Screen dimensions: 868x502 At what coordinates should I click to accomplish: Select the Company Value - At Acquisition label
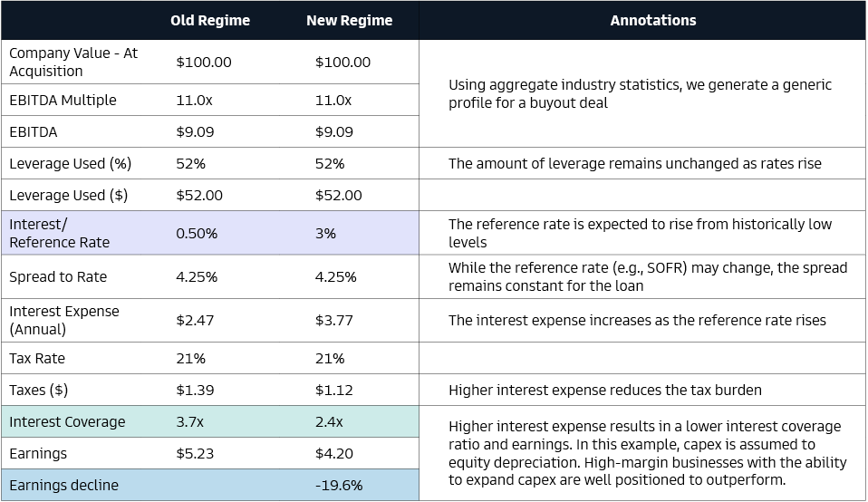point(73,63)
